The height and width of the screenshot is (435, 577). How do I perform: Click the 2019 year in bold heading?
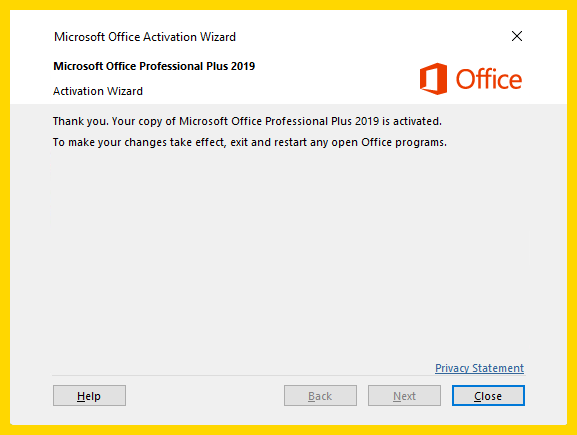243,66
